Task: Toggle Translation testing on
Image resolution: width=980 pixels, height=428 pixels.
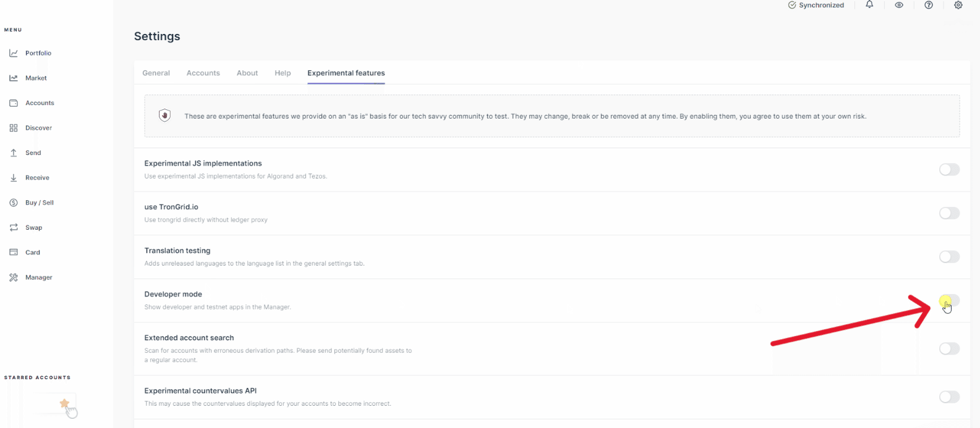Action: 949,257
